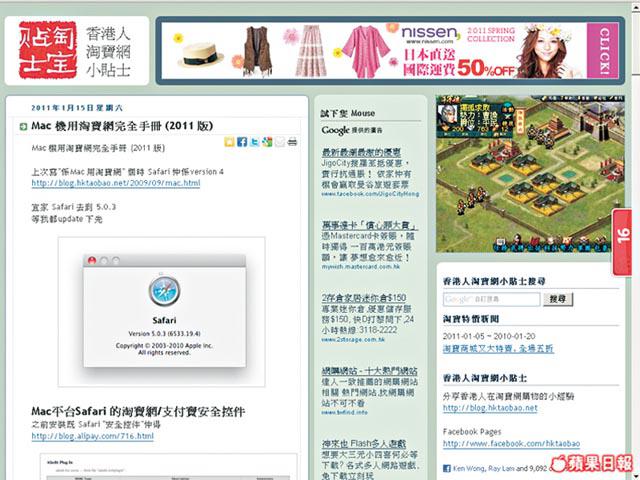Click the page vertical scrollbar

636,240
